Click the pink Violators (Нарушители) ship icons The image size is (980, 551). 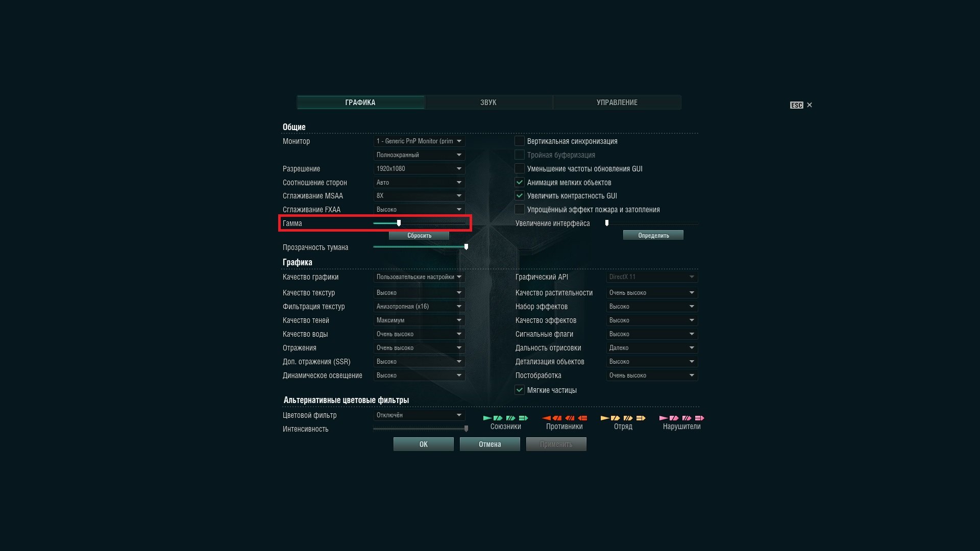point(681,418)
